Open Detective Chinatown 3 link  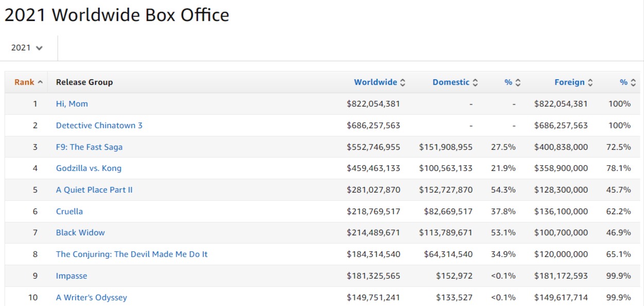click(x=99, y=126)
